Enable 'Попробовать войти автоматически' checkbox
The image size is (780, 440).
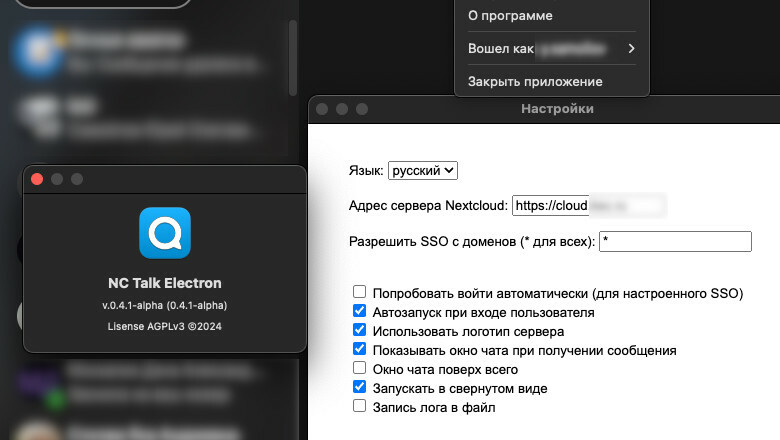pos(359,291)
